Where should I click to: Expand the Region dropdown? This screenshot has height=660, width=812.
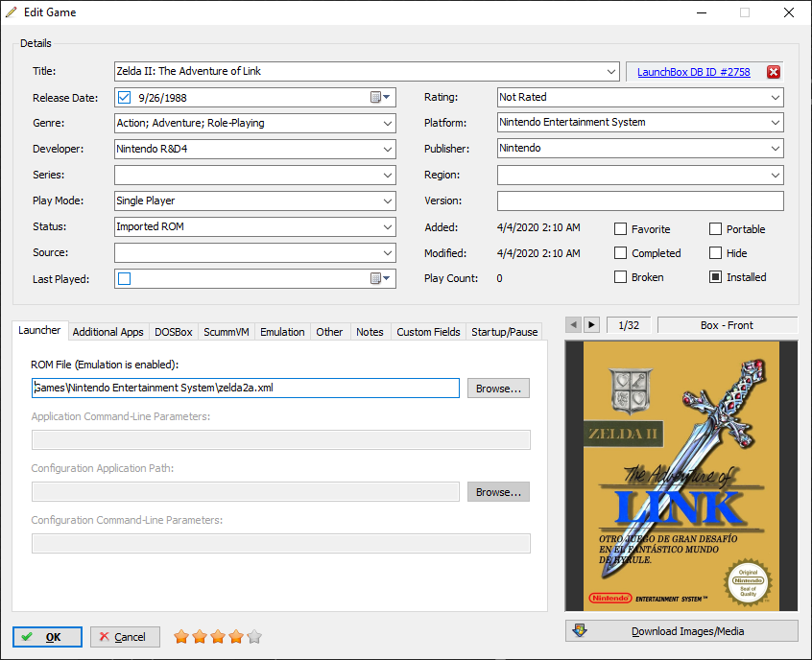tap(776, 175)
